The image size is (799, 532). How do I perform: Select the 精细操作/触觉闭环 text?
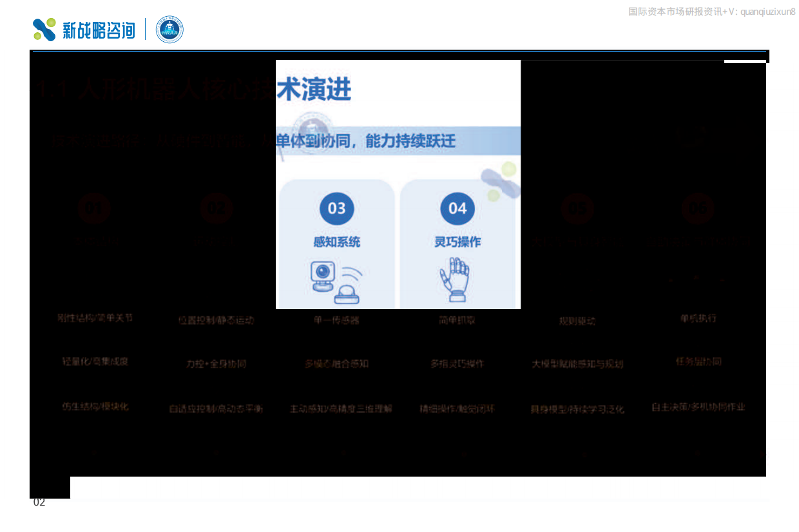[457, 408]
